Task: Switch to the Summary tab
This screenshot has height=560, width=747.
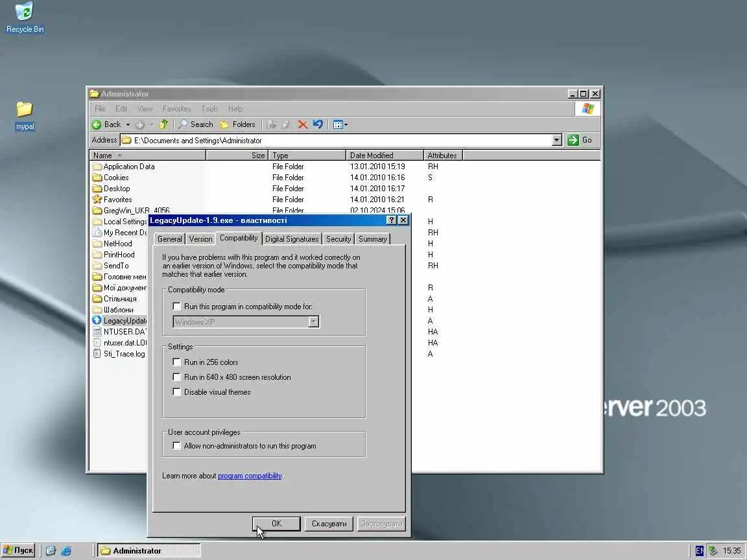Action: (373, 239)
